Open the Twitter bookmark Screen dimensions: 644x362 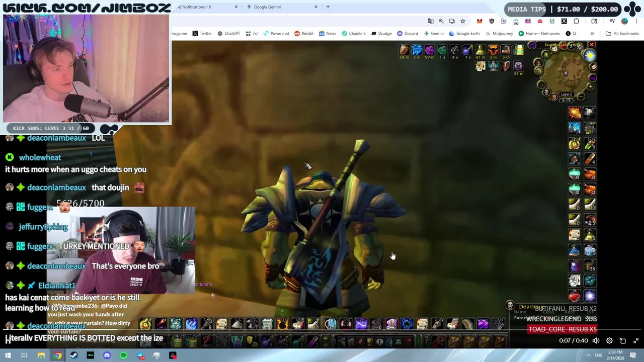[202, 34]
